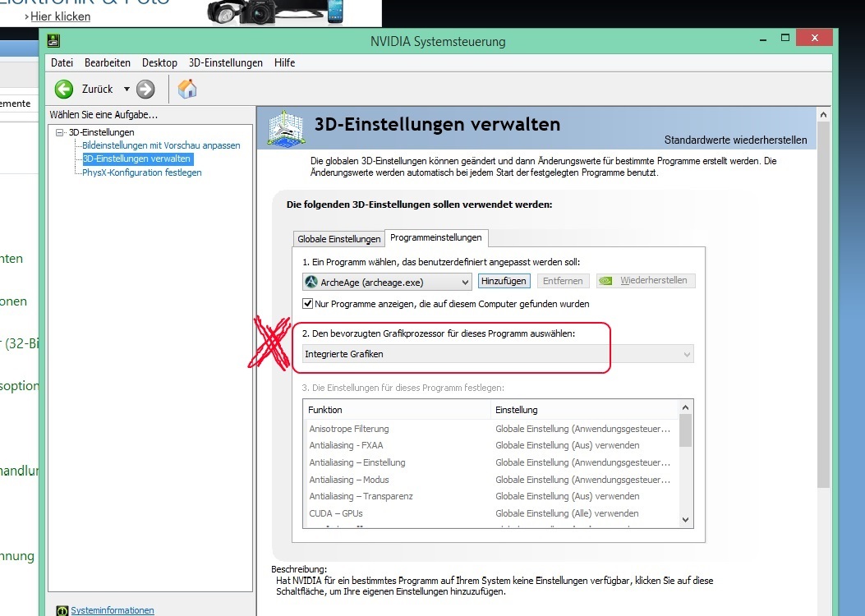Viewport: 865px width, 616px height.
Task: Select the Antialiasing – Modus row
Action: point(491,479)
